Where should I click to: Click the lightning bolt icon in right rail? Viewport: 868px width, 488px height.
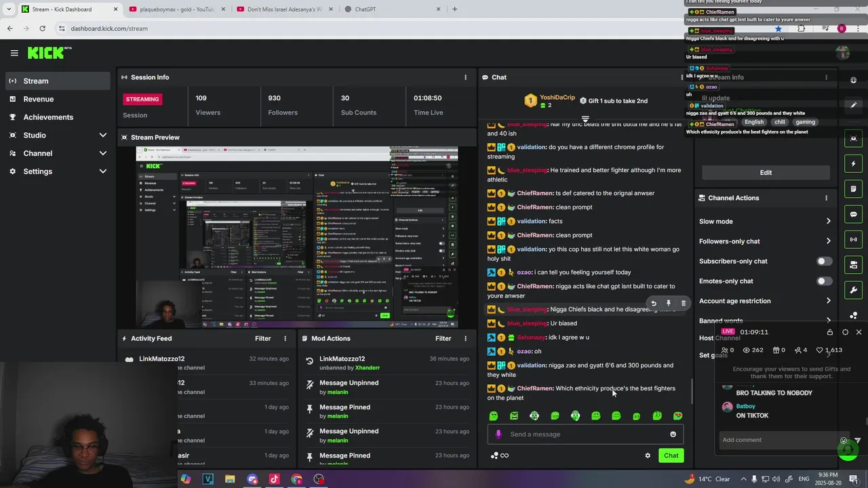(853, 164)
